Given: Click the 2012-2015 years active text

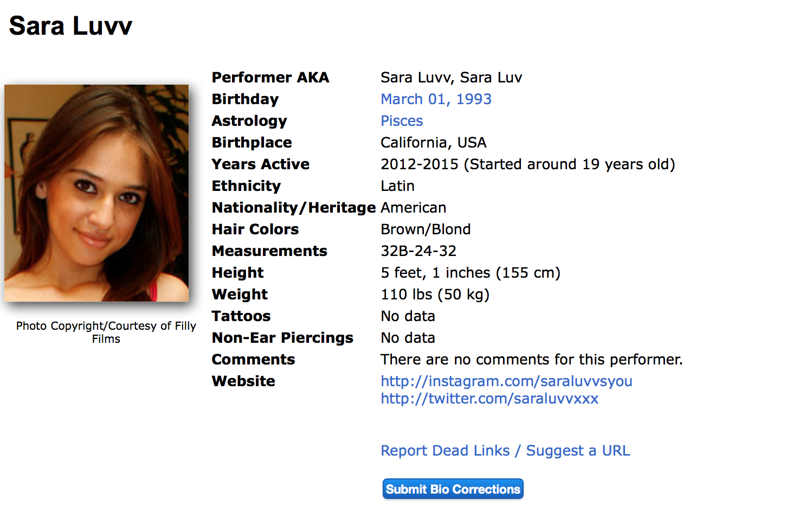Looking at the screenshot, I should tap(527, 164).
